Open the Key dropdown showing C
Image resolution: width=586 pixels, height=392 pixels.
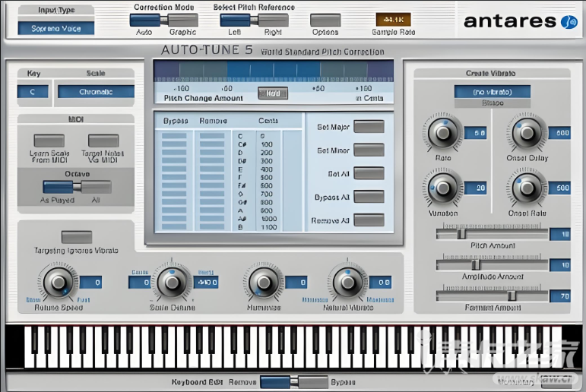[33, 92]
